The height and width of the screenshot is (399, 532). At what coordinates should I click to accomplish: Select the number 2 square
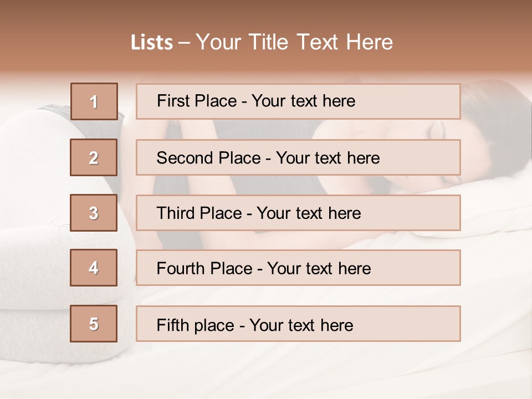[x=94, y=157]
